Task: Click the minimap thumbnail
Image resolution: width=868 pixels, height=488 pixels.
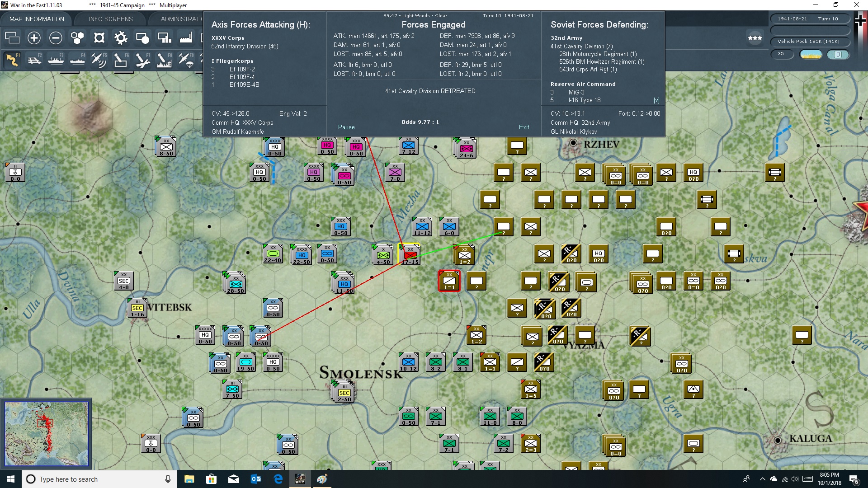Action: [x=47, y=434]
